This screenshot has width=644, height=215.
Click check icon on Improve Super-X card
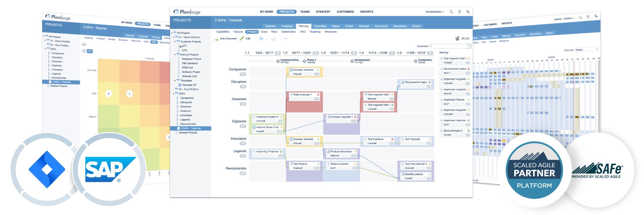tap(254, 127)
